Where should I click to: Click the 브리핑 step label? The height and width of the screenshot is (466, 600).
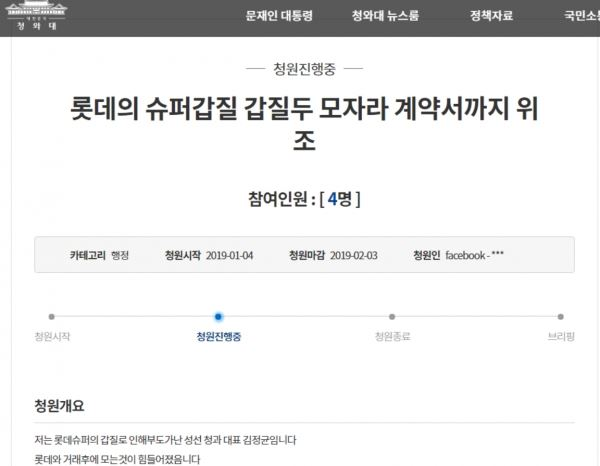click(x=561, y=337)
